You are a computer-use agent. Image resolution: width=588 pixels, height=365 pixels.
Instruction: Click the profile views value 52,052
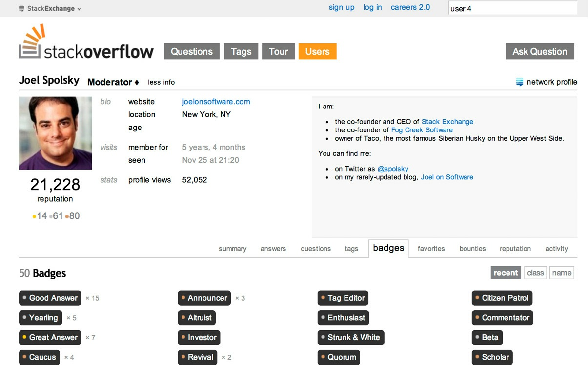(195, 180)
